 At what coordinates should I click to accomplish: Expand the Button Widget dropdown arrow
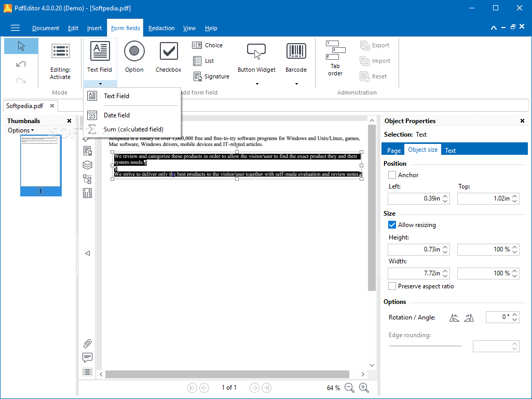pos(257,84)
